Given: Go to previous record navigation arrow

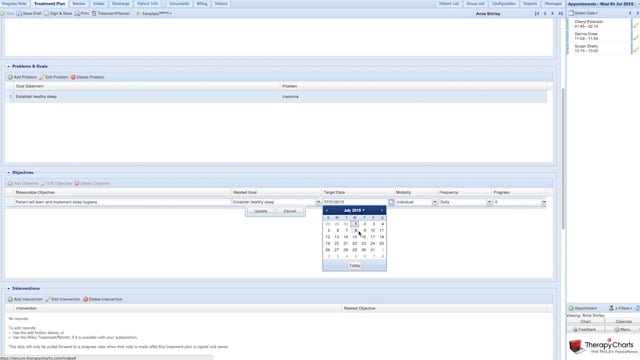Looking at the screenshot, I should [545, 13].
